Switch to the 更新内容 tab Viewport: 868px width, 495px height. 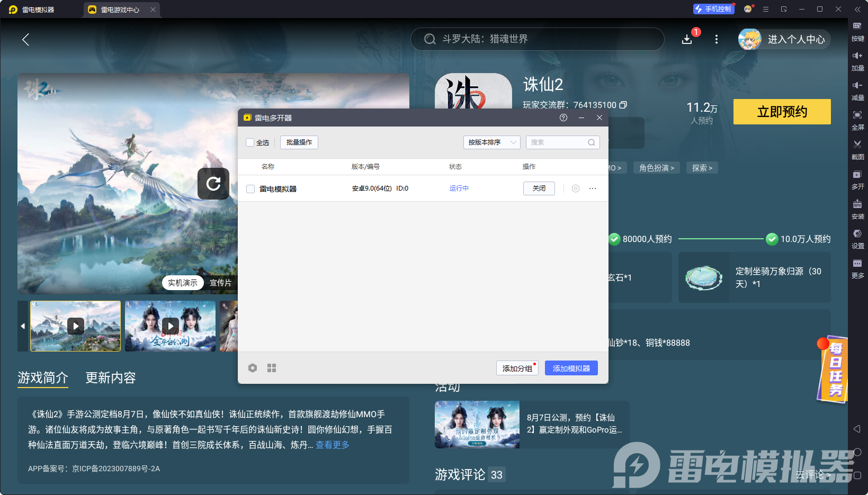click(111, 377)
